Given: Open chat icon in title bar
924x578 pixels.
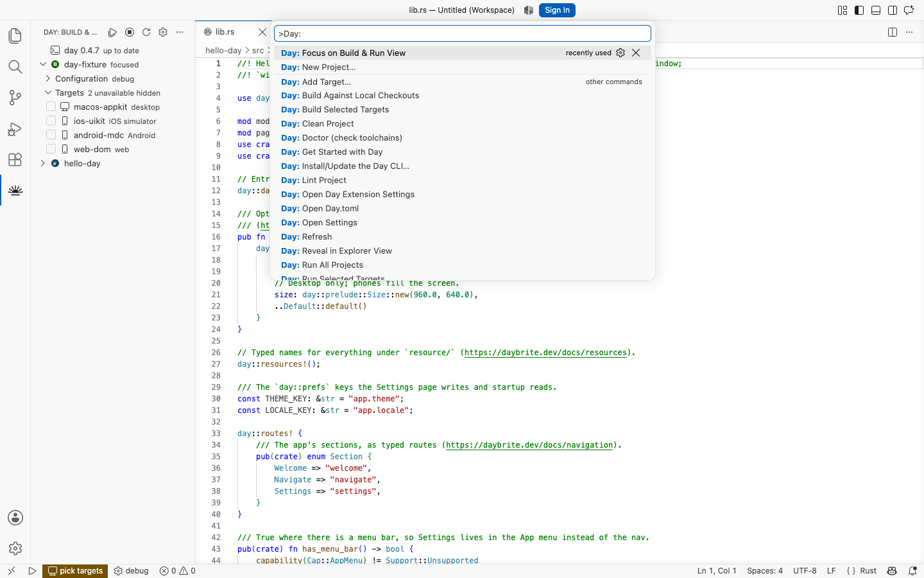Looking at the screenshot, I should (909, 10).
